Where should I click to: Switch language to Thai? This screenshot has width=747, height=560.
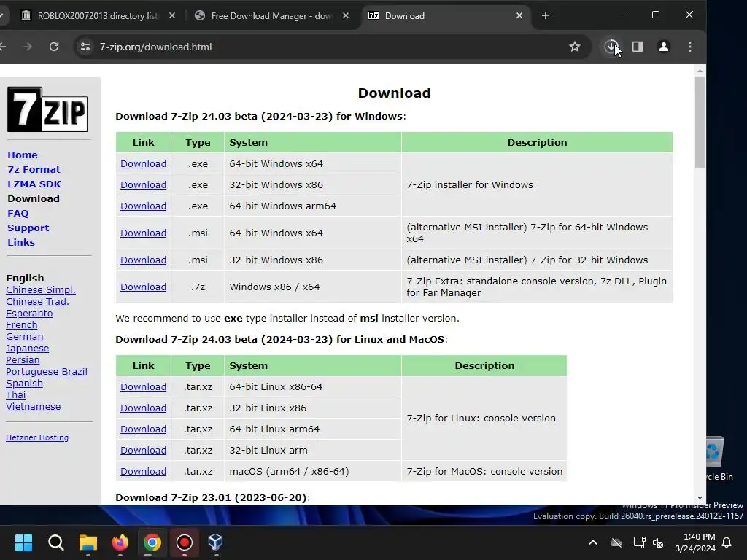(16, 394)
